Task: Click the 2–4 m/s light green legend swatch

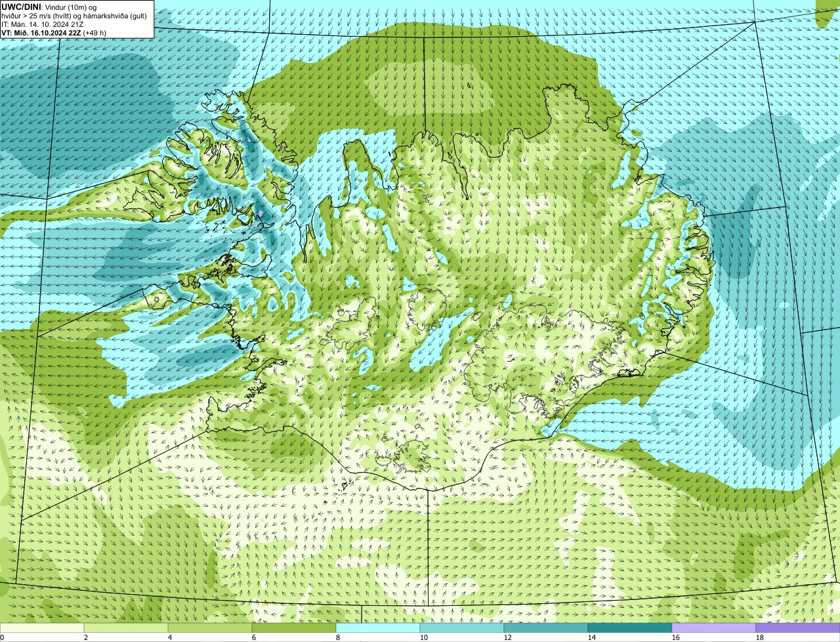Action: point(126,628)
